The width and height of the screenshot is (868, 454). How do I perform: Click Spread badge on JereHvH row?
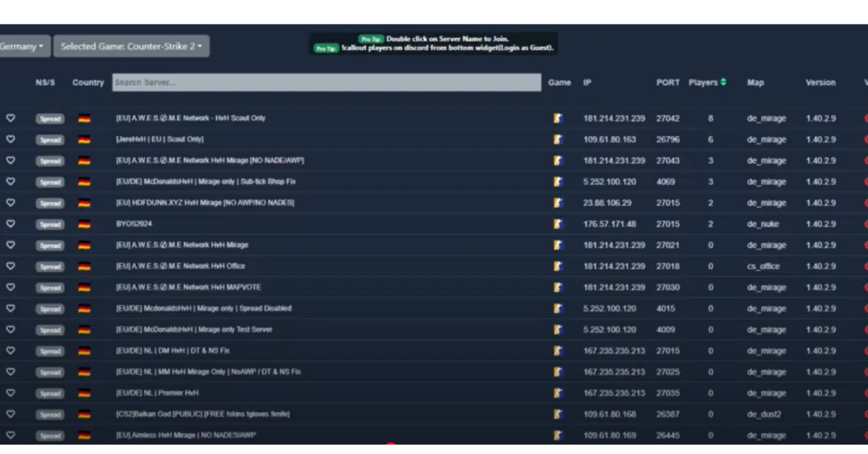point(50,140)
